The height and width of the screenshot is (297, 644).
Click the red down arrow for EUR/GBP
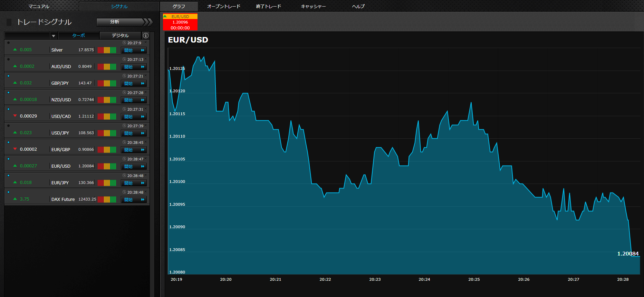tap(15, 149)
